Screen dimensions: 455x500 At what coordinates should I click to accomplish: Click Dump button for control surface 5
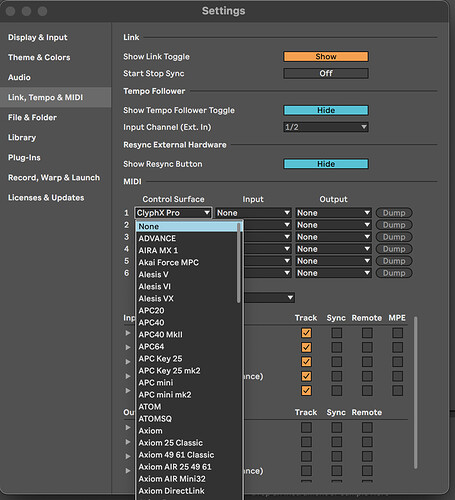click(x=394, y=261)
